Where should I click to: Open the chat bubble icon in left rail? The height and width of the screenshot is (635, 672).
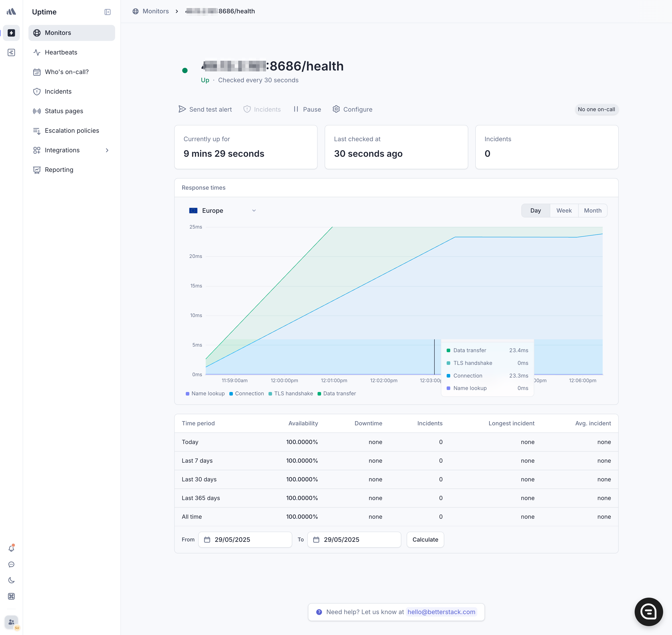pos(11,564)
